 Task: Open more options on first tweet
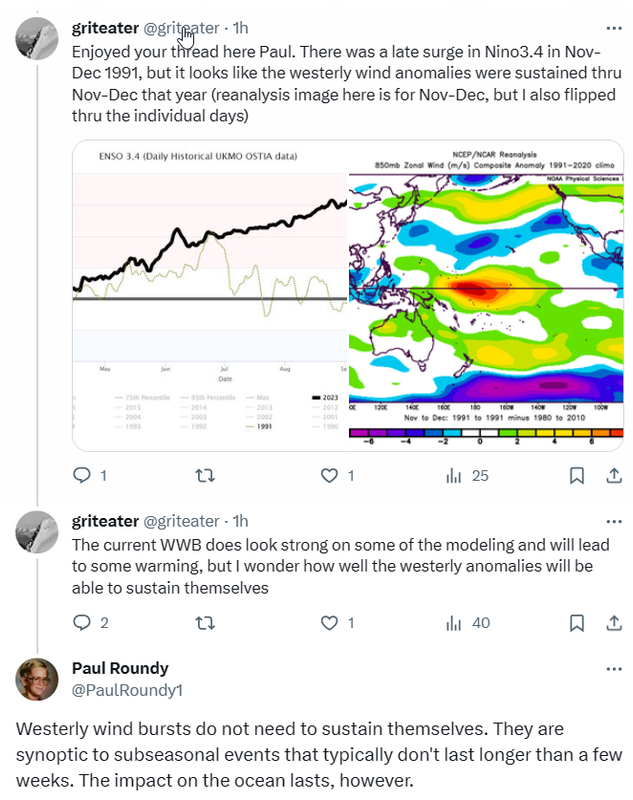coord(614,28)
